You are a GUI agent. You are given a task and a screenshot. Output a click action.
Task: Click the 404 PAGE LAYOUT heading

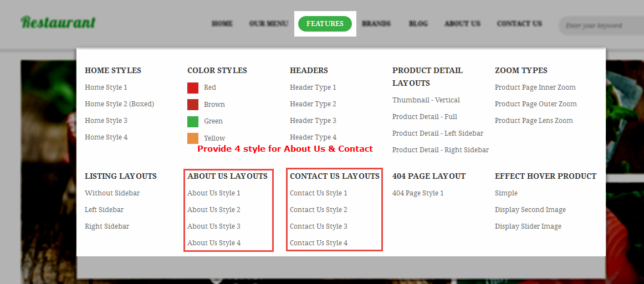(429, 177)
